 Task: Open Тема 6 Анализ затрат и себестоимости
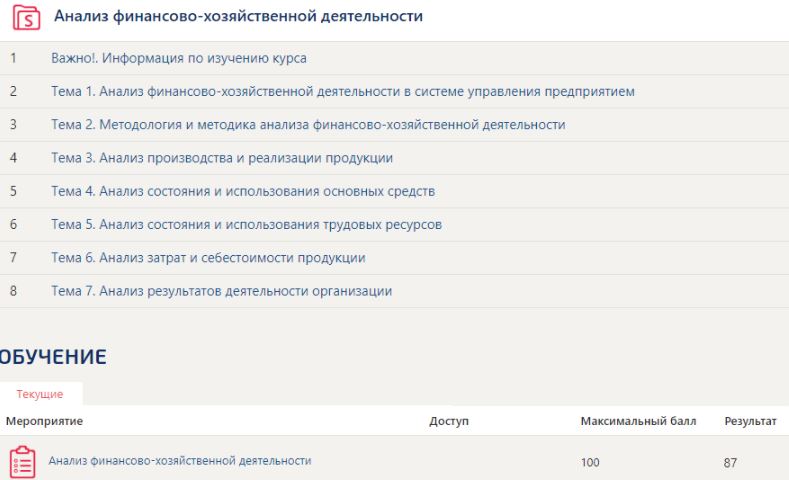tap(208, 258)
